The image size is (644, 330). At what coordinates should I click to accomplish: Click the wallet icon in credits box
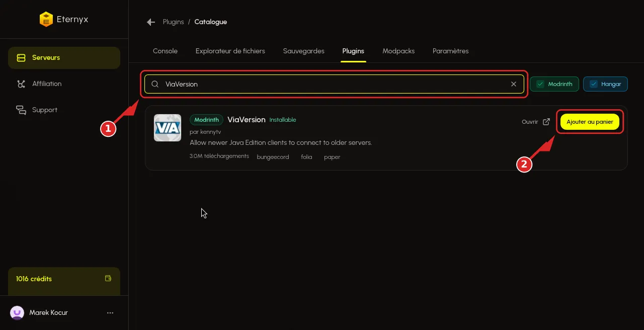108,278
